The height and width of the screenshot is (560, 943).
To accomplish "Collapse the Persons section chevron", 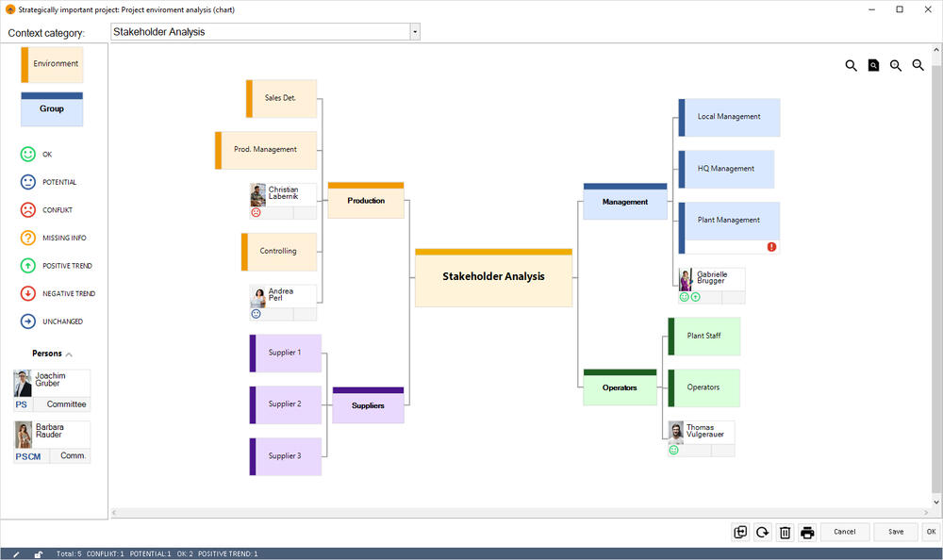I will 69,354.
